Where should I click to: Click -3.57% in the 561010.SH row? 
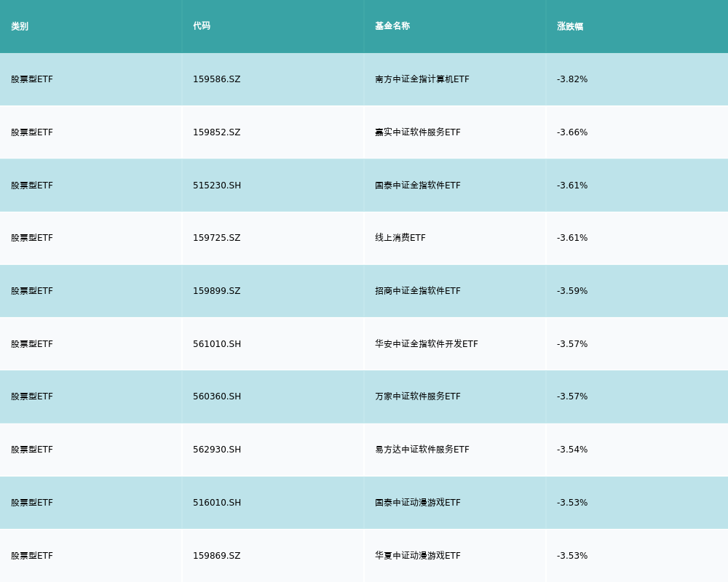point(572,344)
